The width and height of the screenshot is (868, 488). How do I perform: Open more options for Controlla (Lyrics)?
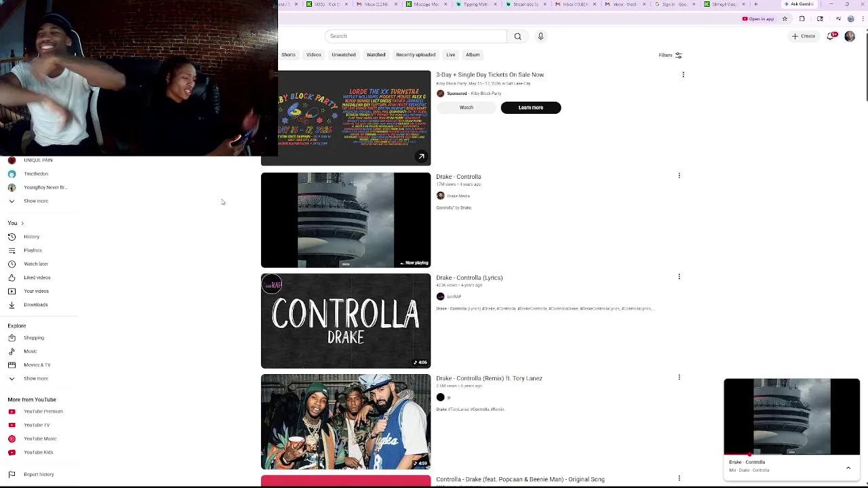679,277
